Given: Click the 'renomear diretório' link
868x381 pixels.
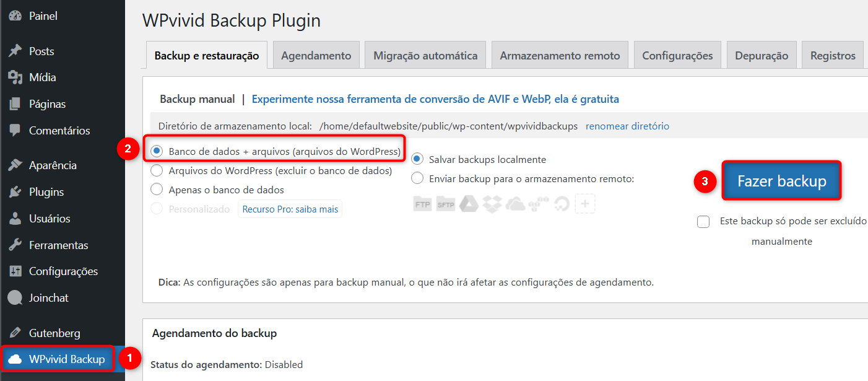Looking at the screenshot, I should point(627,126).
